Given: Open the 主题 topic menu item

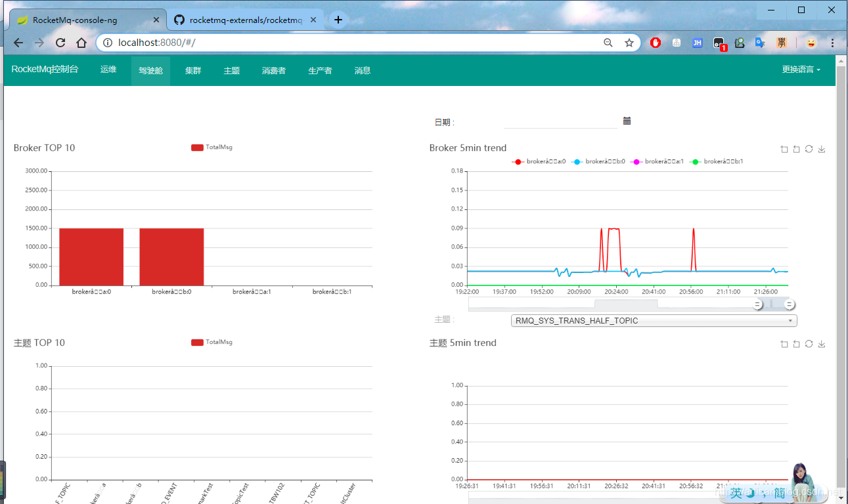Looking at the screenshot, I should 232,71.
